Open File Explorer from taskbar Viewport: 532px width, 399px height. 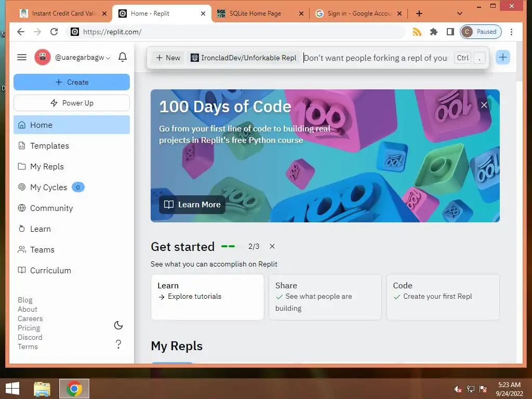(42, 389)
